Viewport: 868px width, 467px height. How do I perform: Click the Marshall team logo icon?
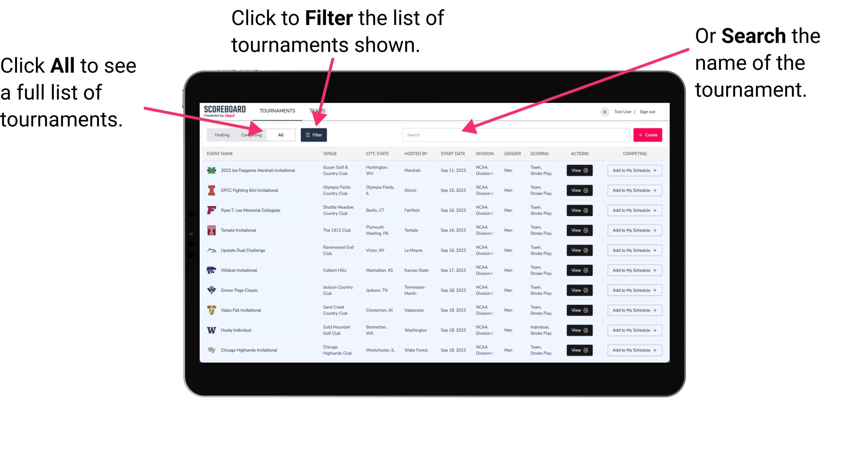click(x=213, y=171)
